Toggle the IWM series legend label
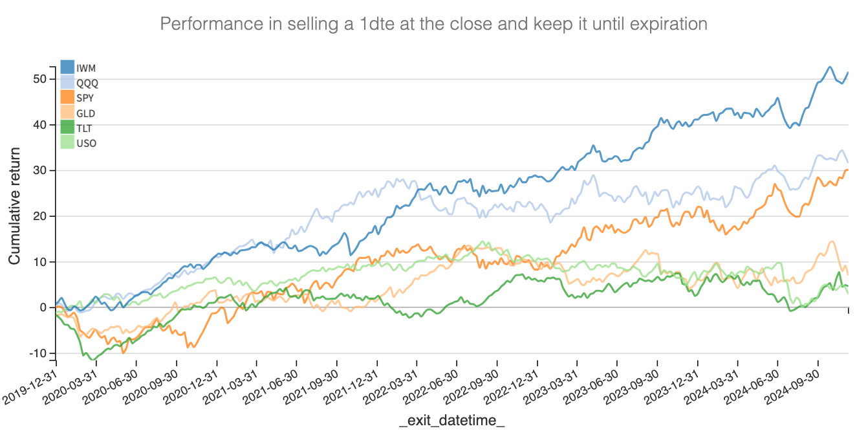 [x=86, y=68]
